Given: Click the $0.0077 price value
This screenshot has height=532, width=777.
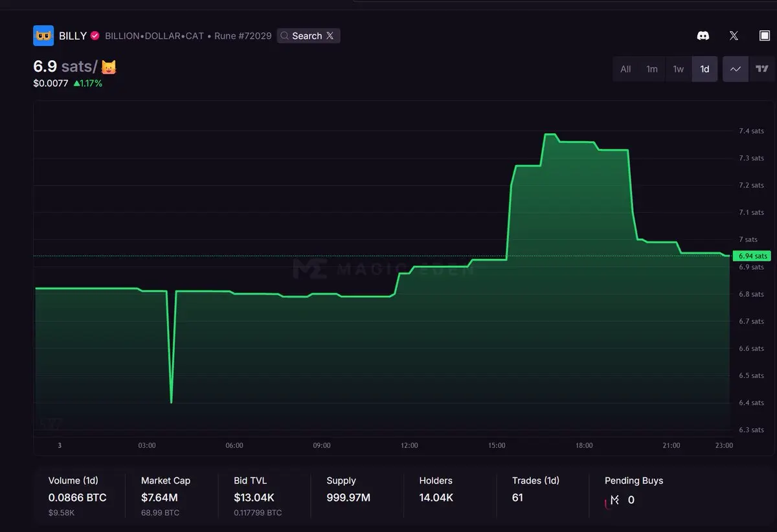Looking at the screenshot, I should pos(51,83).
